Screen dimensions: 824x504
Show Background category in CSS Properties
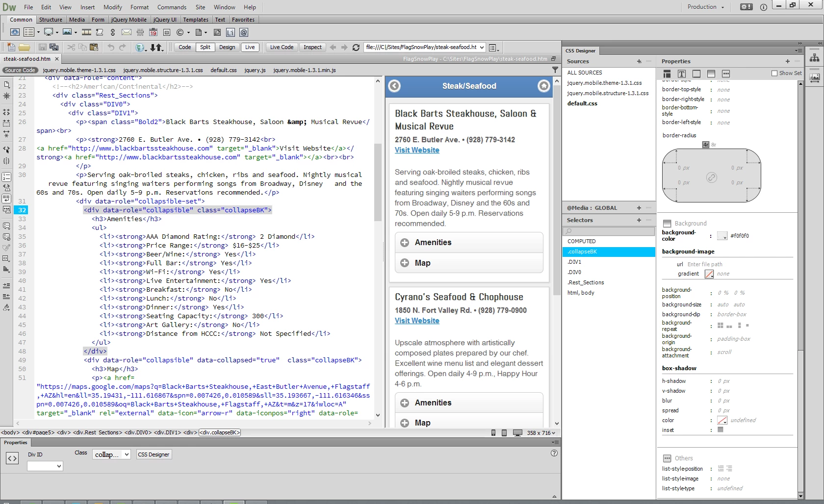click(x=711, y=74)
